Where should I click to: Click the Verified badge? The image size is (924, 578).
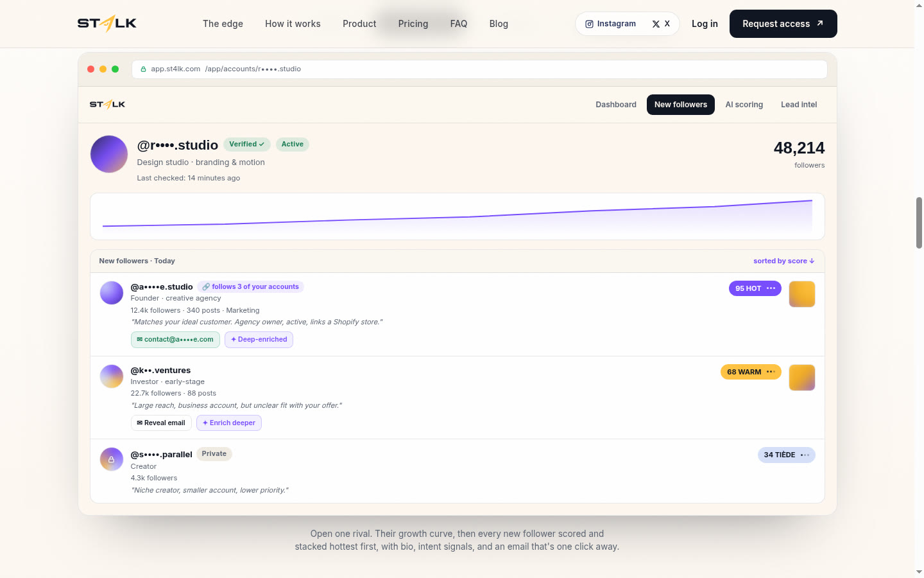pos(247,144)
